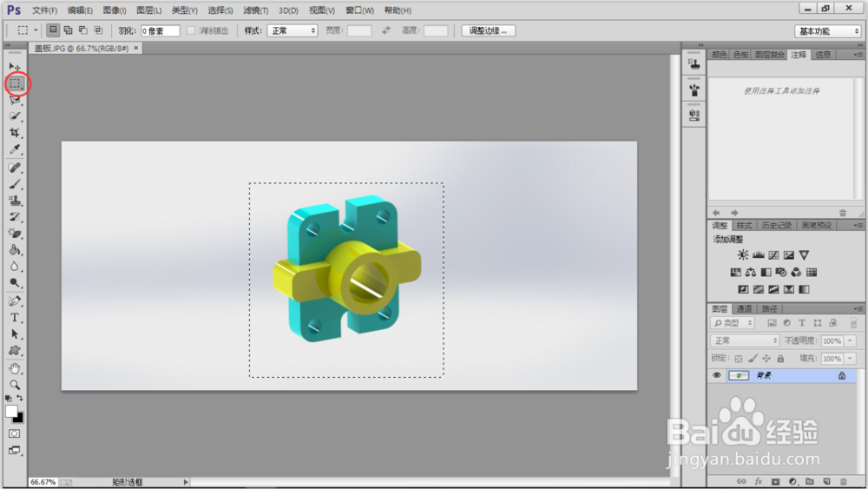Viewport: 868px width, 489px height.
Task: Add layer mask icon
Action: pos(775,481)
